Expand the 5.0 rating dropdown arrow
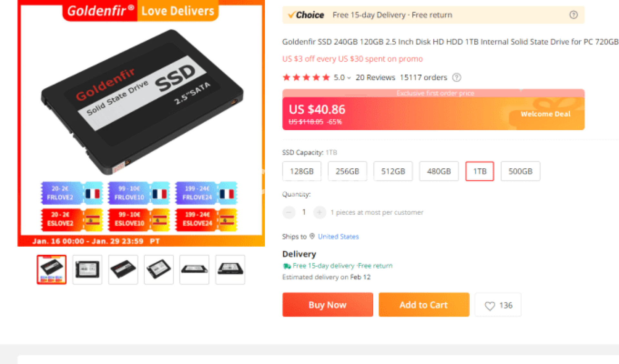This screenshot has width=619, height=364. coord(349,78)
